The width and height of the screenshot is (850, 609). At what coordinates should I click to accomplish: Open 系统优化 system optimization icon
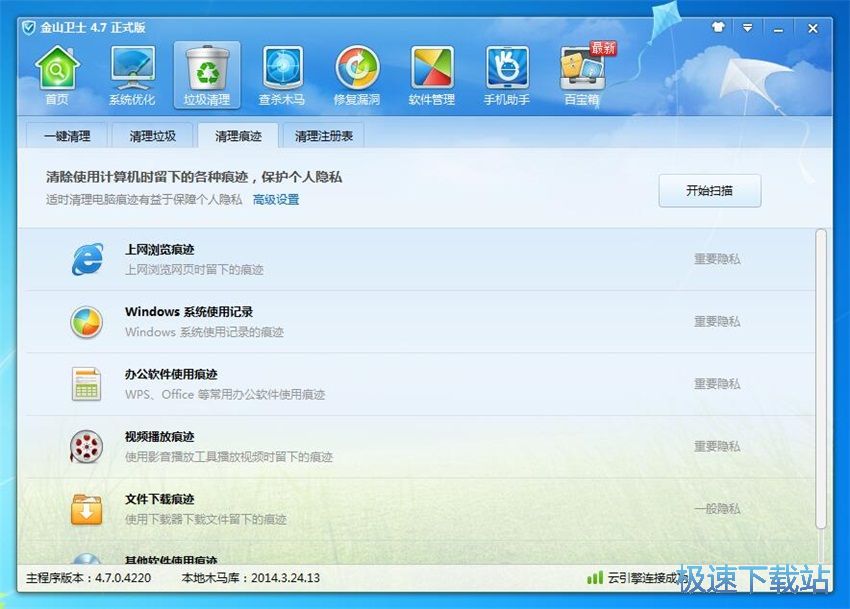132,75
